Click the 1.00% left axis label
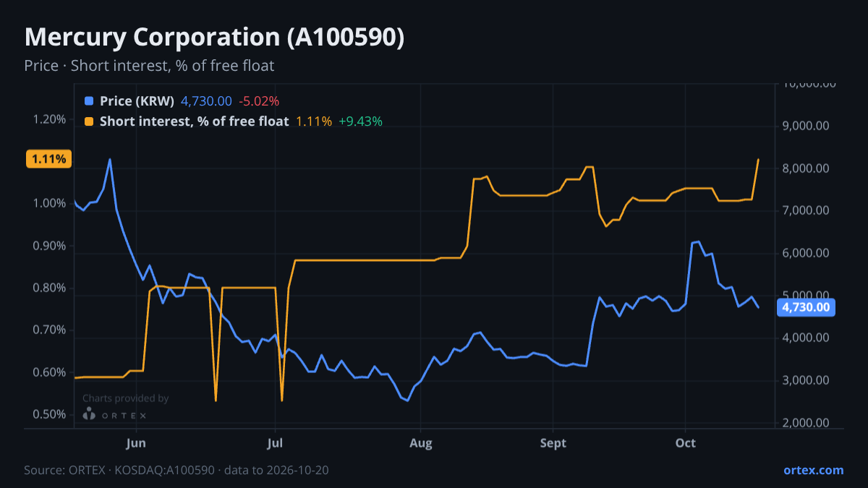The image size is (868, 488). click(x=49, y=204)
